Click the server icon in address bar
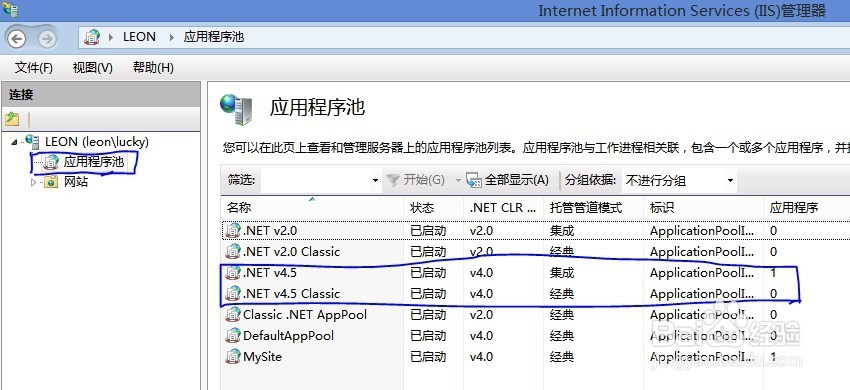 pos(92,37)
